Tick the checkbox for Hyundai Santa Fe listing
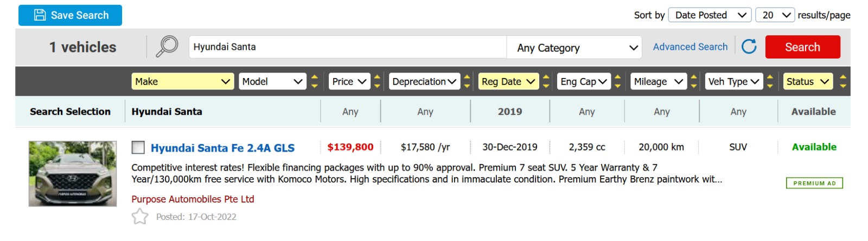Image resolution: width=868 pixels, height=241 pixels. (x=138, y=147)
